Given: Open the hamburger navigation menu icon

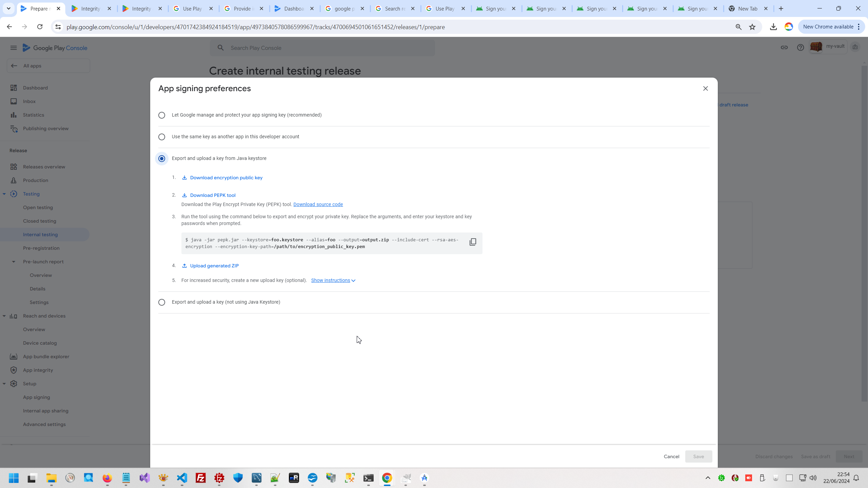Looking at the screenshot, I should coord(14,48).
